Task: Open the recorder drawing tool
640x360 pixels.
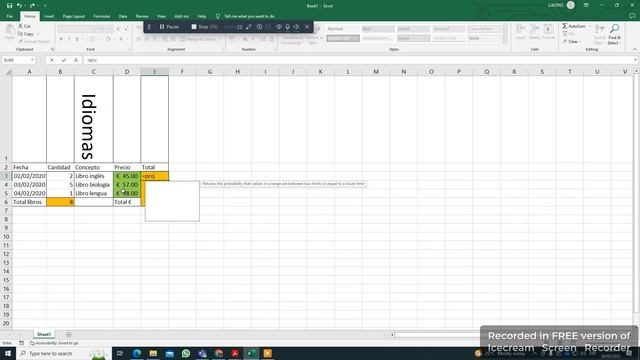Action: (249, 27)
